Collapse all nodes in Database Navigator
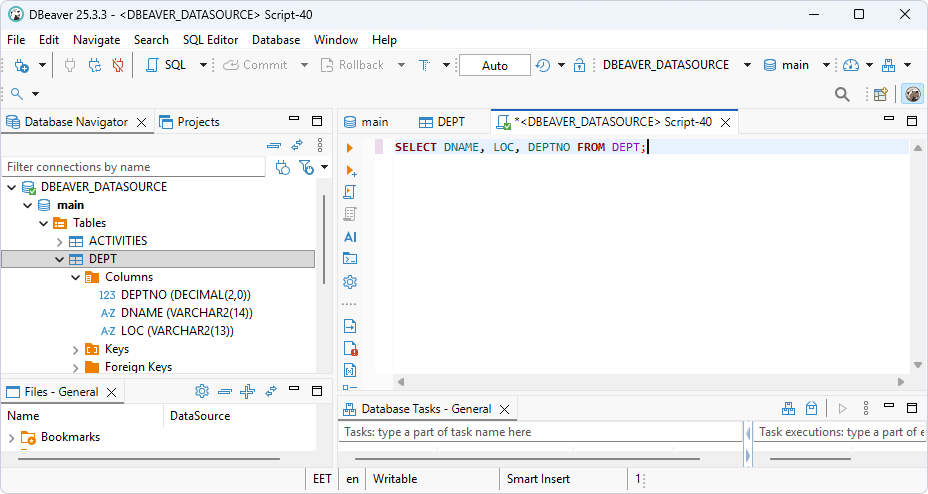 point(274,145)
